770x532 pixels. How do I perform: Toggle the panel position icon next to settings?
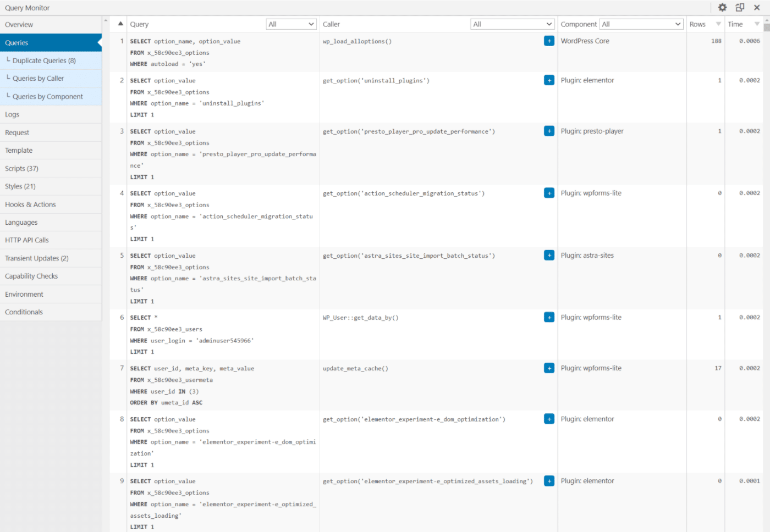point(739,7)
